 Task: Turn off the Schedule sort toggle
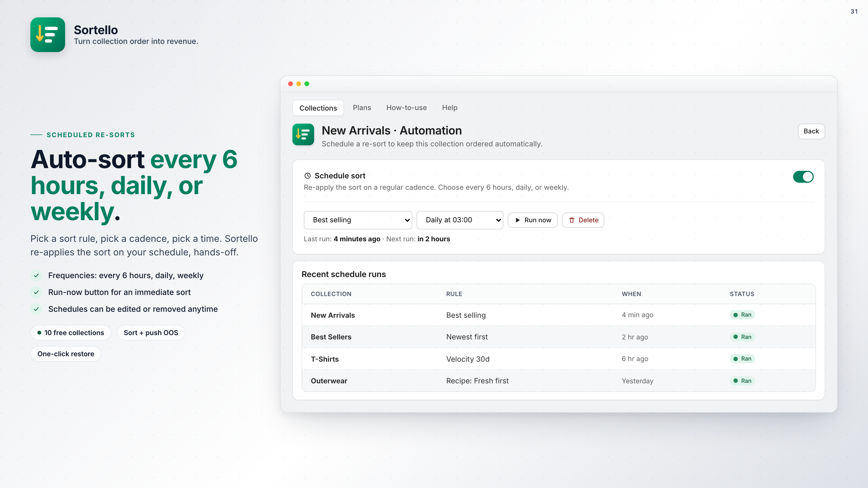point(803,177)
